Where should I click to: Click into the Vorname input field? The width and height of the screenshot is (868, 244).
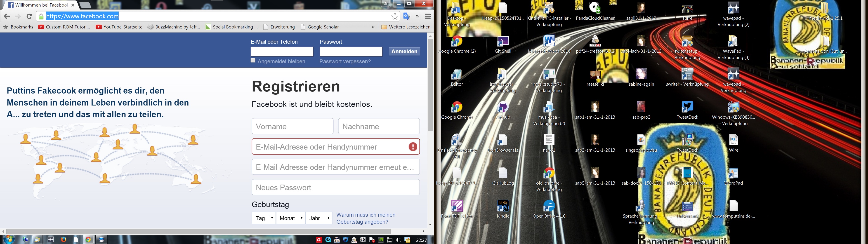(292, 126)
